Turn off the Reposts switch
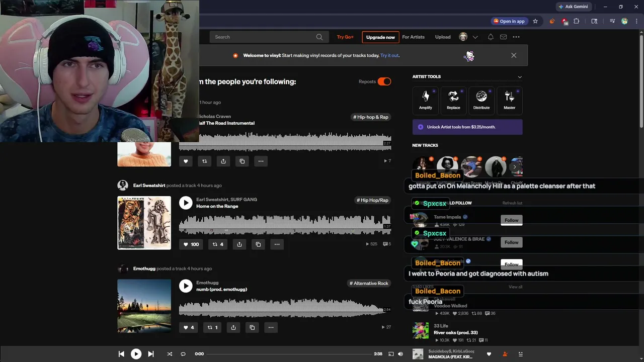Viewport: 644px width, 362px height. click(384, 81)
